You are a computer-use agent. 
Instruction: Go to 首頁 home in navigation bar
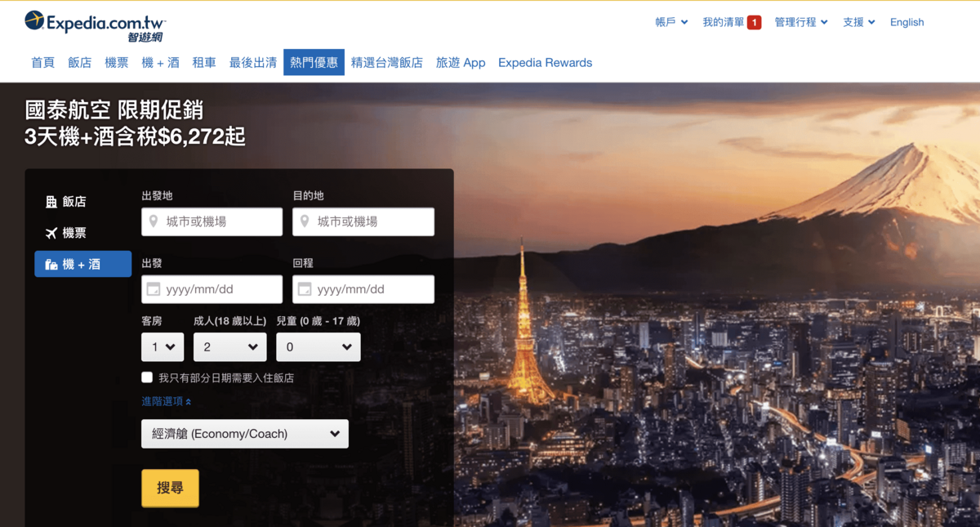tap(42, 62)
